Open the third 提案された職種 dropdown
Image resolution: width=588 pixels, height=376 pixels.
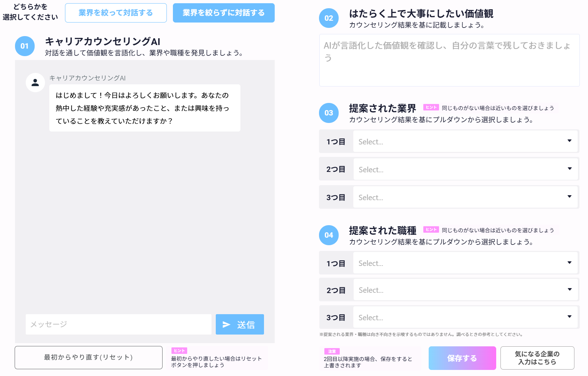click(x=465, y=317)
